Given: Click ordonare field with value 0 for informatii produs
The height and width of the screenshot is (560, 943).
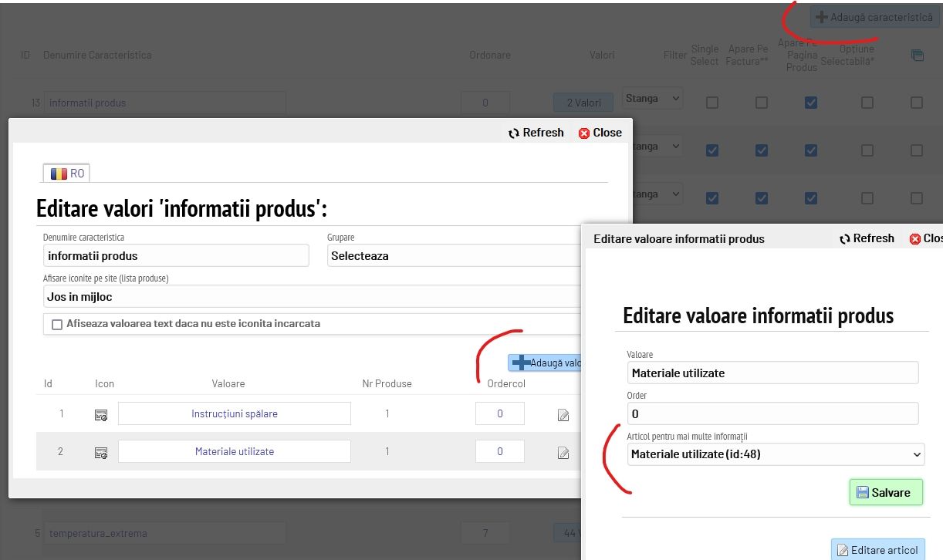Looking at the screenshot, I should click(485, 103).
